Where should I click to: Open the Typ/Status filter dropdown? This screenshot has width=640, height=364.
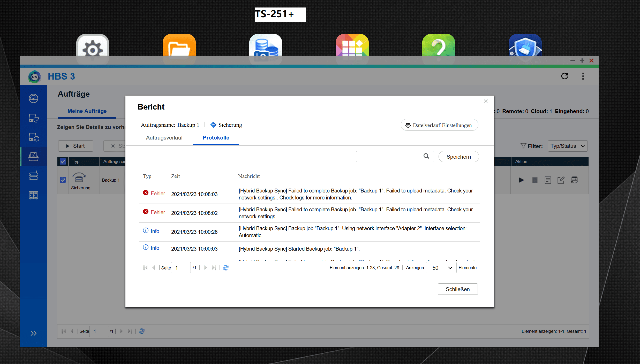pos(568,146)
